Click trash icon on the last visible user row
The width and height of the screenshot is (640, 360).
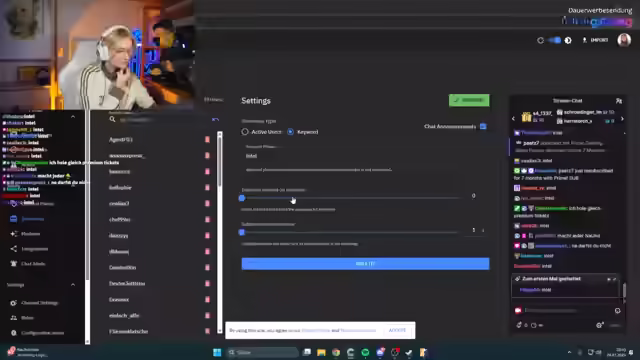click(207, 331)
